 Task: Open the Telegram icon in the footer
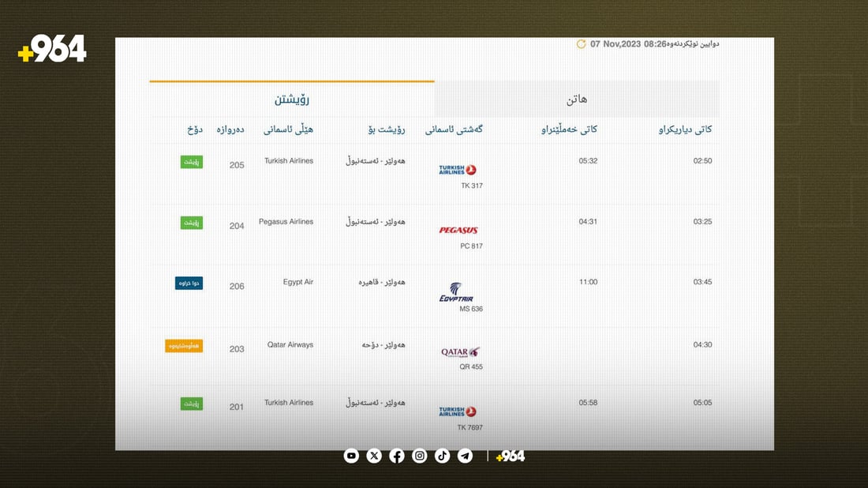coord(466,456)
